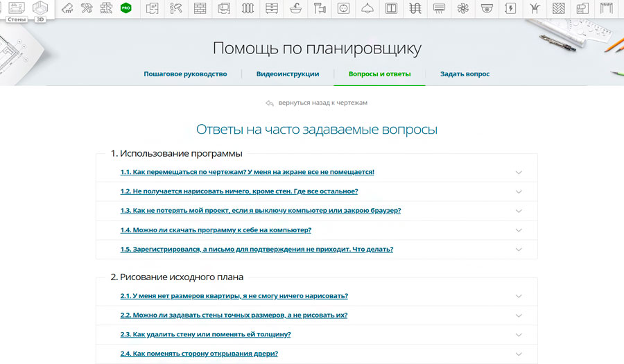Select the heating radiator icon

click(248, 8)
